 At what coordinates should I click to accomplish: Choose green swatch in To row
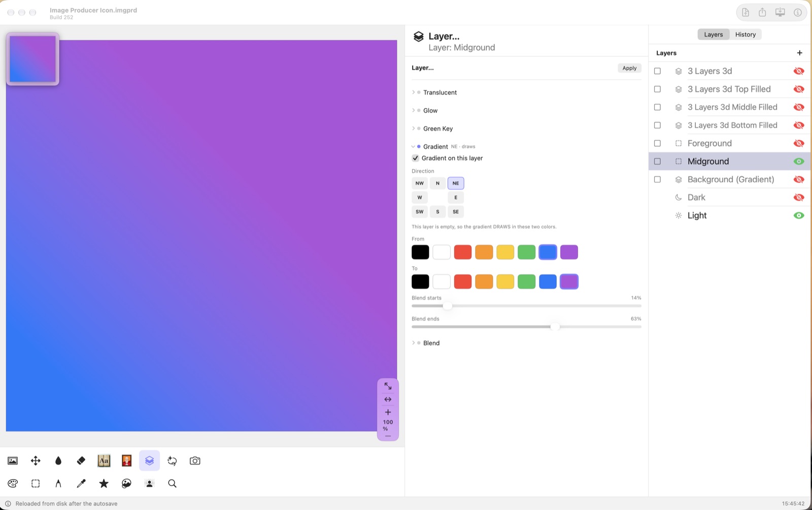527,281
